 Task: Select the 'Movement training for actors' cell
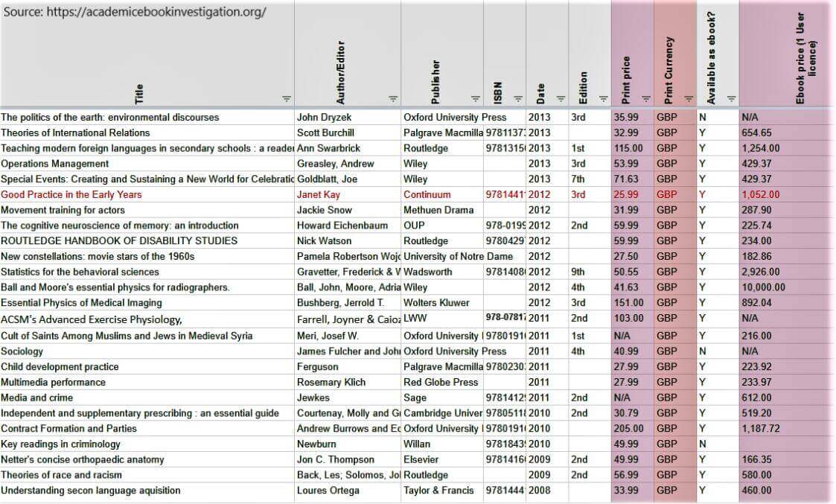147,210
